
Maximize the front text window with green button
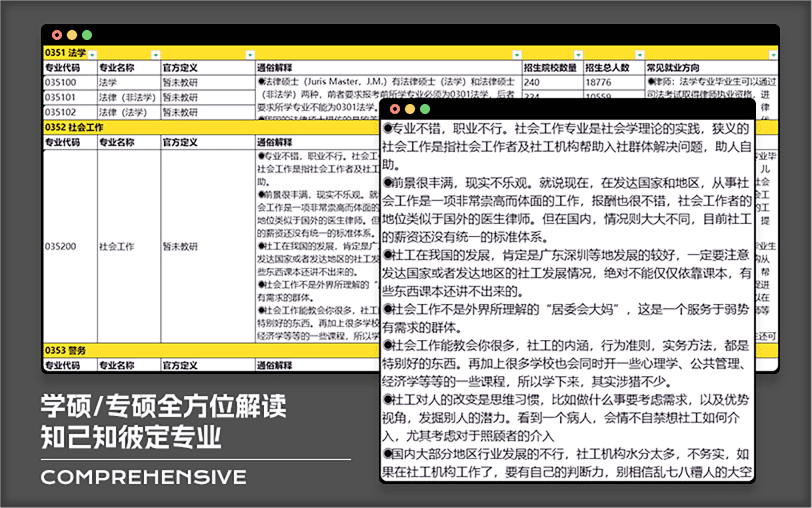coord(425,109)
